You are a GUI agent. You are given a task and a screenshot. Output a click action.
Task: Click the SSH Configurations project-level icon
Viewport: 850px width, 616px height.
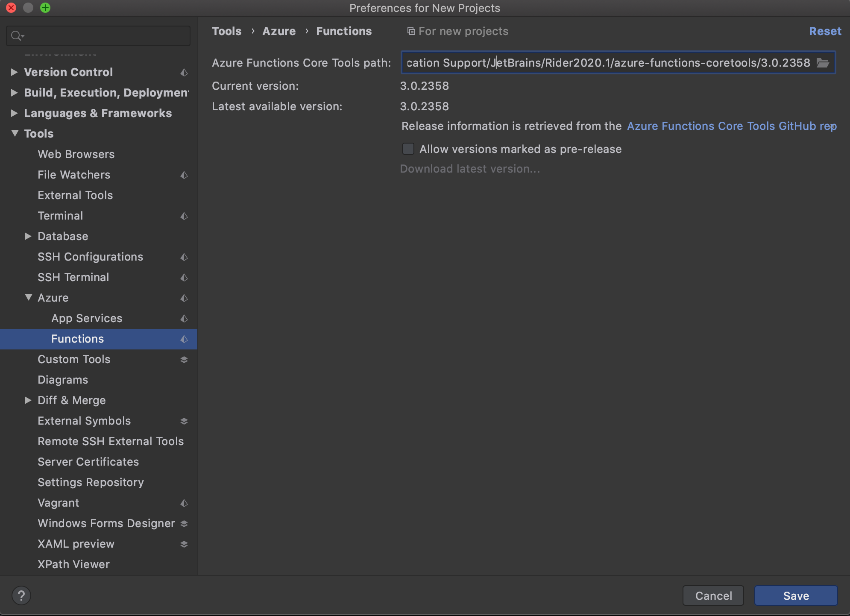click(x=184, y=257)
